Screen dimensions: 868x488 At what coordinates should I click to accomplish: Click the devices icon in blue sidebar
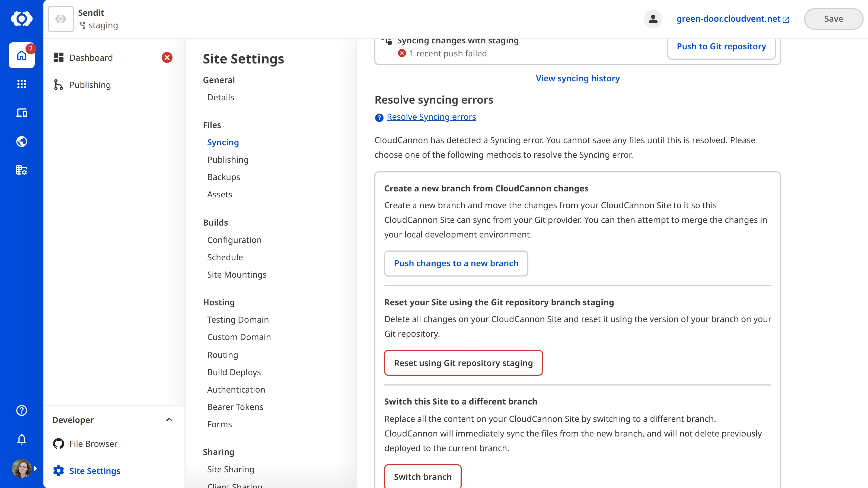click(x=22, y=113)
